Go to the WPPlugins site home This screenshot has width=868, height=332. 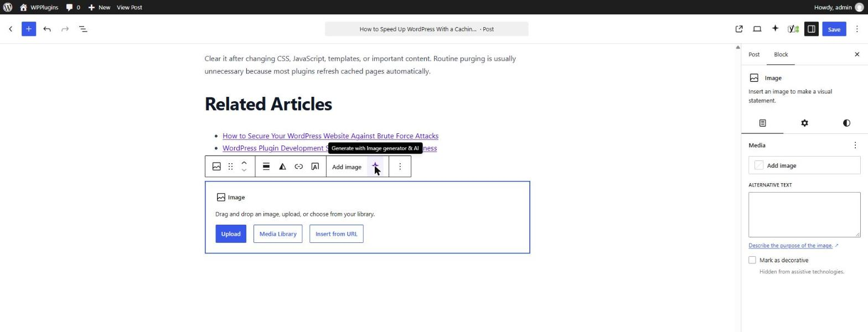click(x=39, y=7)
